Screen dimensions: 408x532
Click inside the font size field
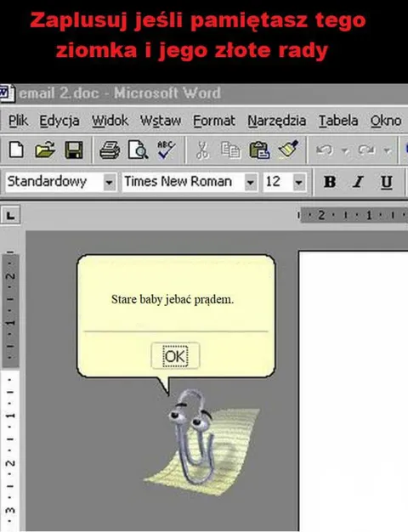(x=278, y=182)
